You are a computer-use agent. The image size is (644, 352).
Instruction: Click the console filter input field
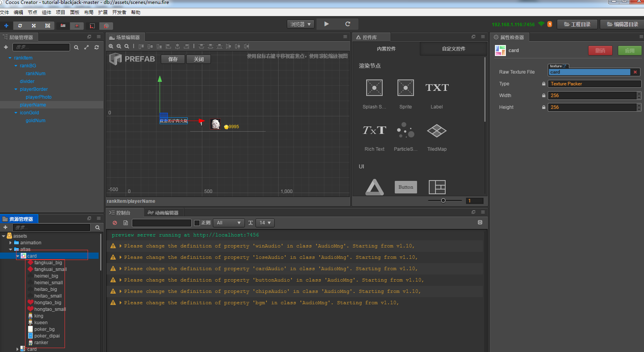pyautogui.click(x=162, y=223)
